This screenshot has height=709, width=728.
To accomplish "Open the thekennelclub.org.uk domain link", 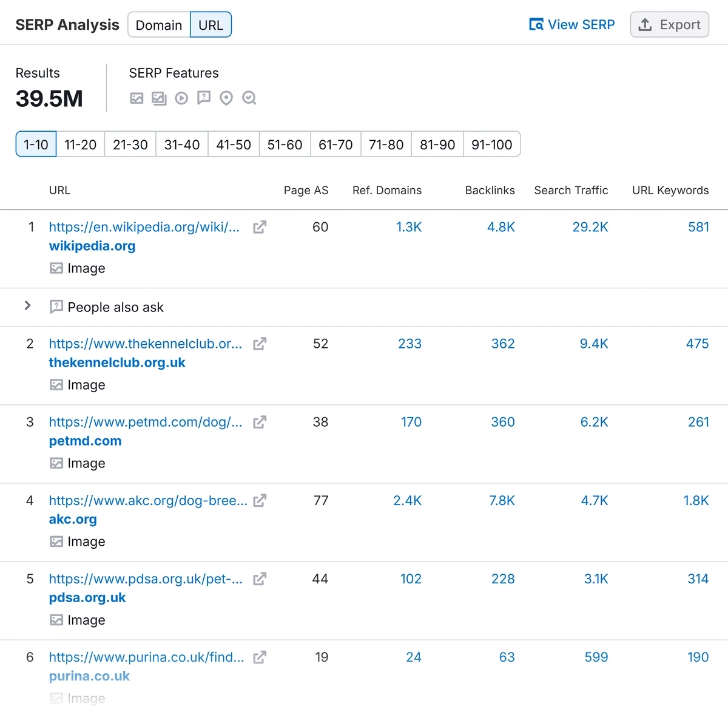I will pyautogui.click(x=117, y=362).
